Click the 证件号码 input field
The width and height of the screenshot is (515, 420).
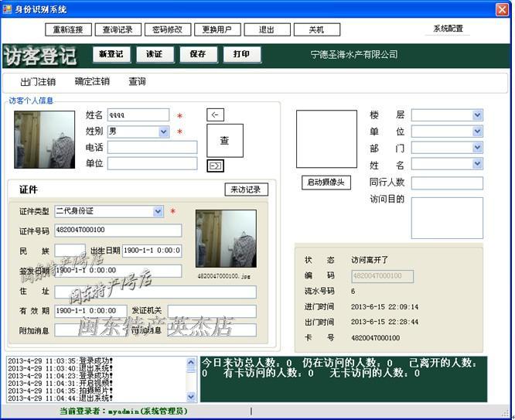tap(118, 230)
